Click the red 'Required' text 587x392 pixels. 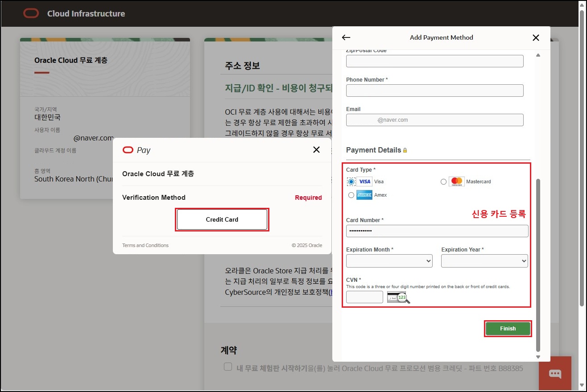(x=308, y=198)
